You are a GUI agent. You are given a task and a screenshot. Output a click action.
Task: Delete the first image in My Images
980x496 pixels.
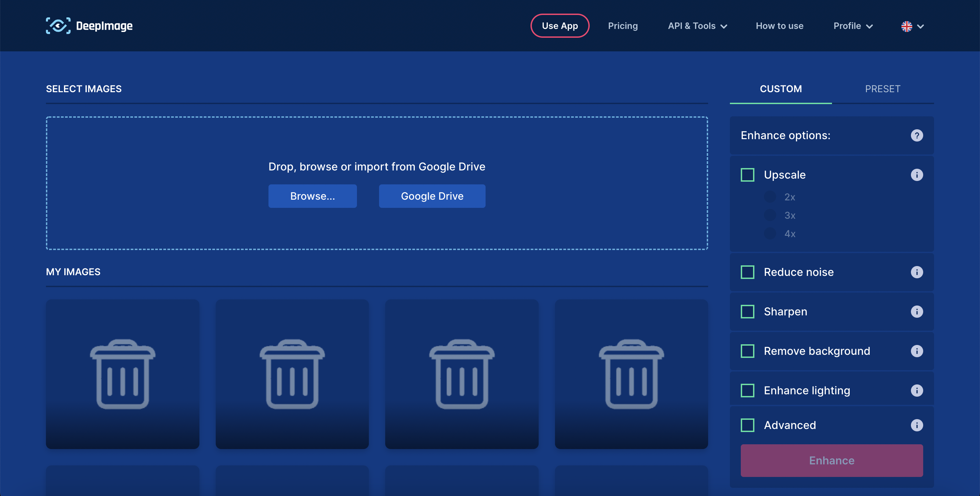coord(122,374)
